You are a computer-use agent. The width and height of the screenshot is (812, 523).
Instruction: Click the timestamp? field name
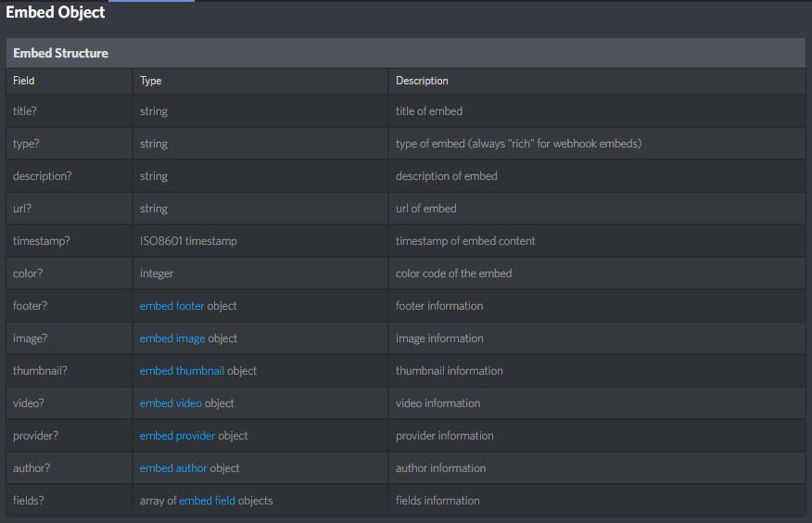coord(41,241)
